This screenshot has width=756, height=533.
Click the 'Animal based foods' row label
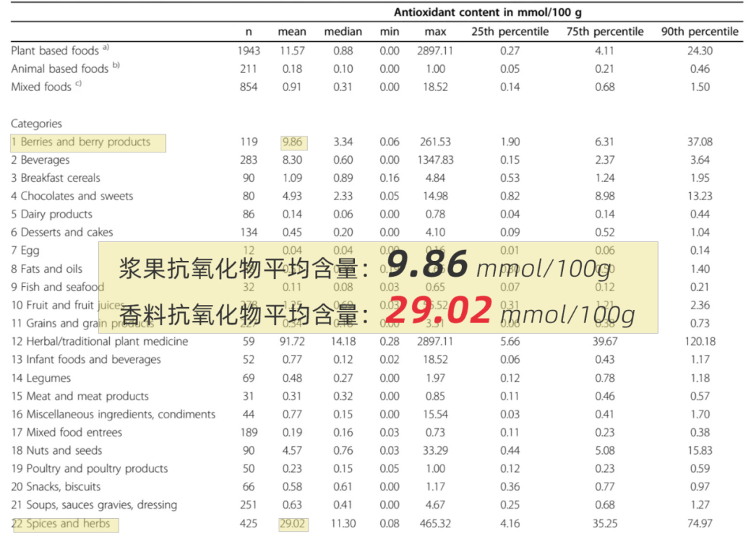pyautogui.click(x=60, y=69)
